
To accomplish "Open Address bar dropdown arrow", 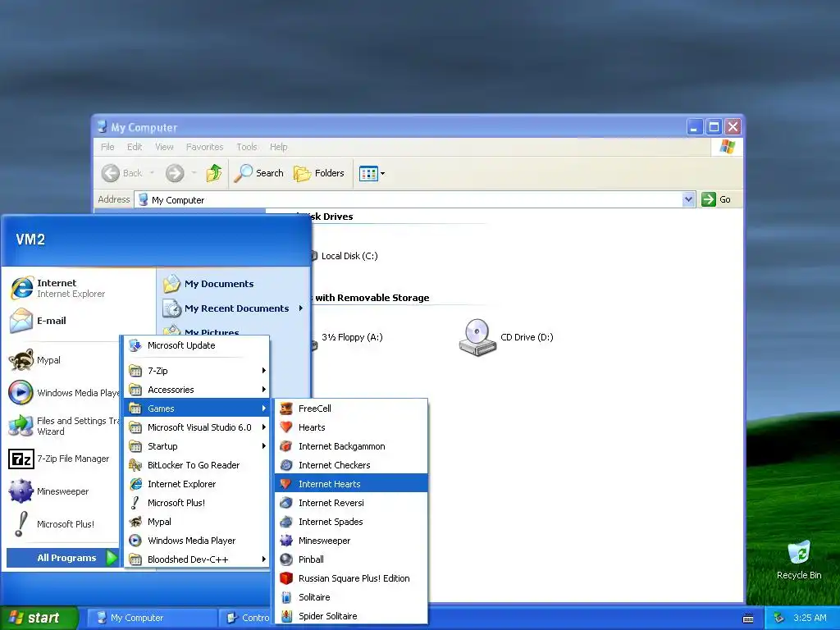I will coord(688,199).
